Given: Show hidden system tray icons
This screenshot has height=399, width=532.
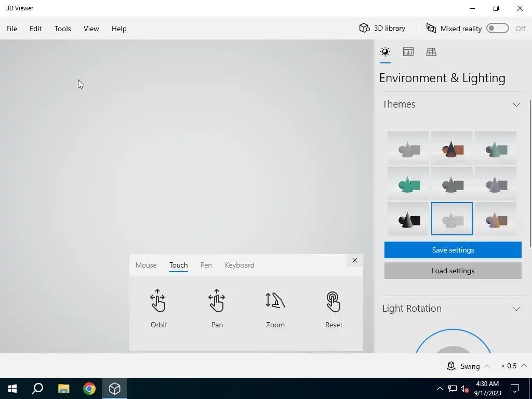Looking at the screenshot, I should click(x=440, y=389).
